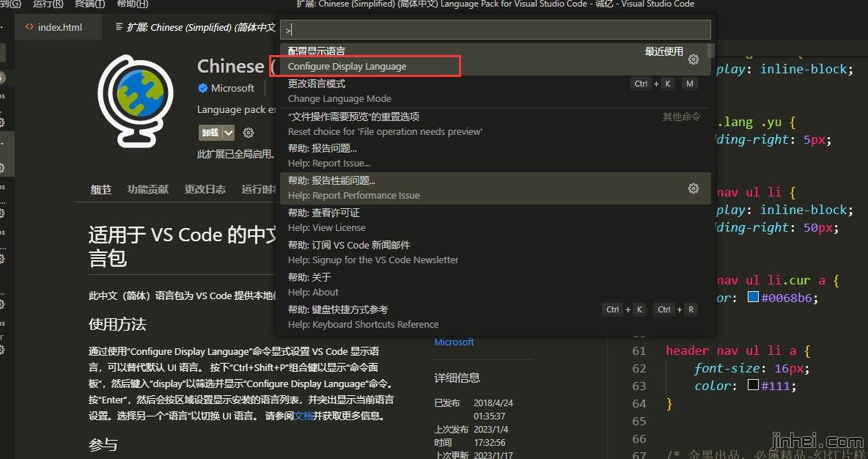The image size is (868, 459).
Task: Open gear for Configure Display Language command
Action: pos(693,59)
